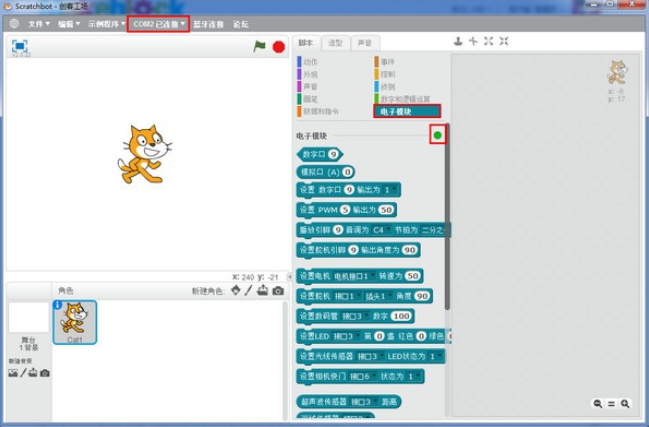Upload backdrop from file icon
Viewport: 649px width, 427px height.
33,373
